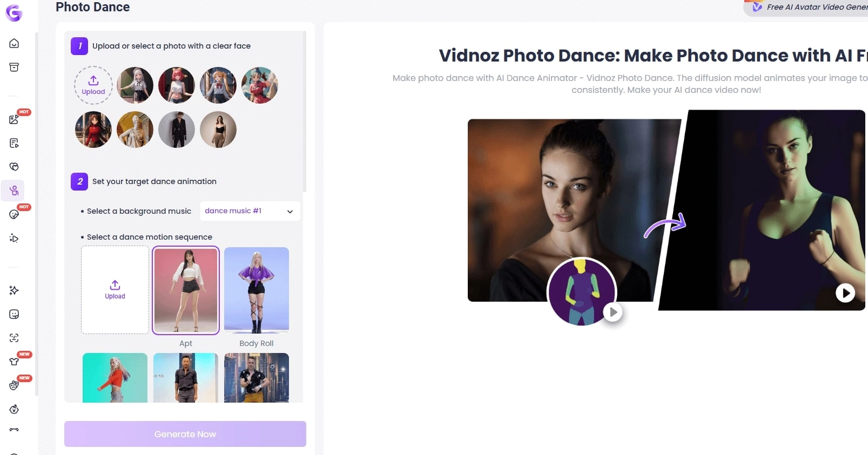Click the 'Photo Dance' page title
868x455 pixels.
tap(93, 7)
